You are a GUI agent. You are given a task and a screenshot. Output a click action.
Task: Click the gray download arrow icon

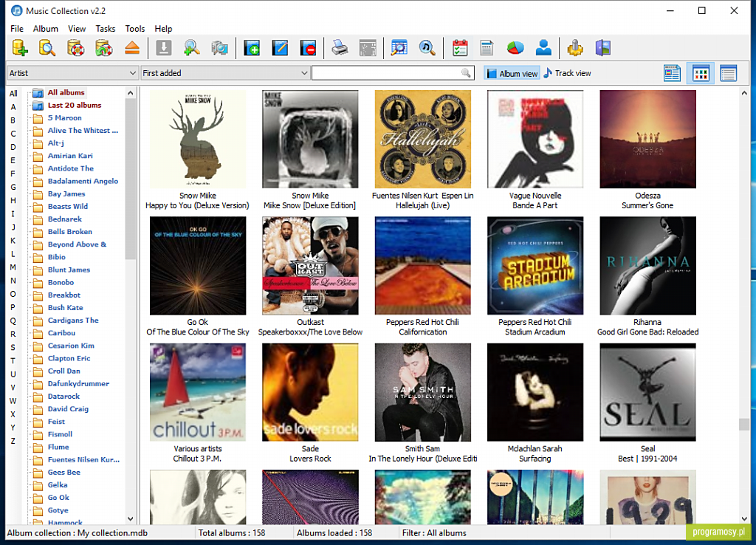click(x=163, y=48)
